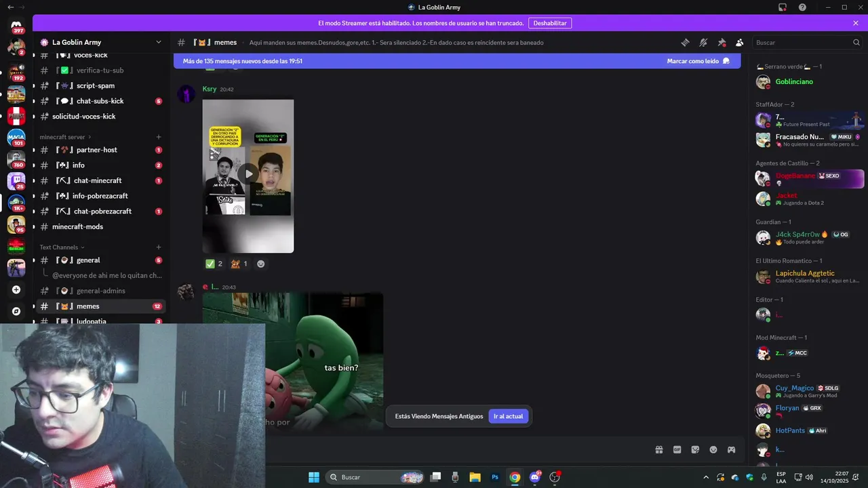Create channel in minecraft server category

click(159, 137)
